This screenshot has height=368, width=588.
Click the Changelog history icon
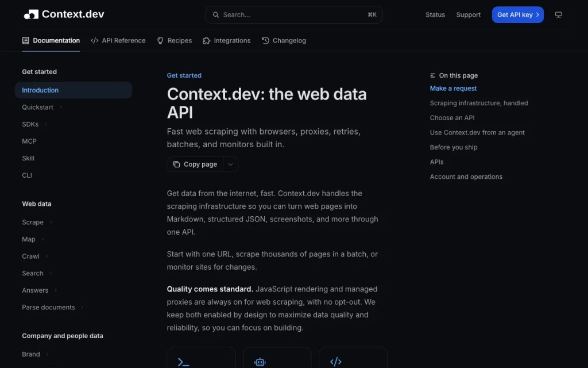coord(265,41)
